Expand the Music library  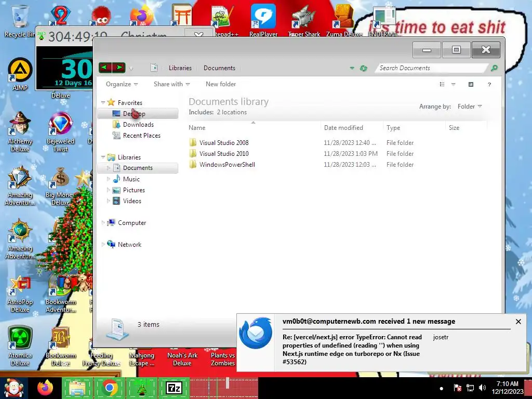coord(109,179)
